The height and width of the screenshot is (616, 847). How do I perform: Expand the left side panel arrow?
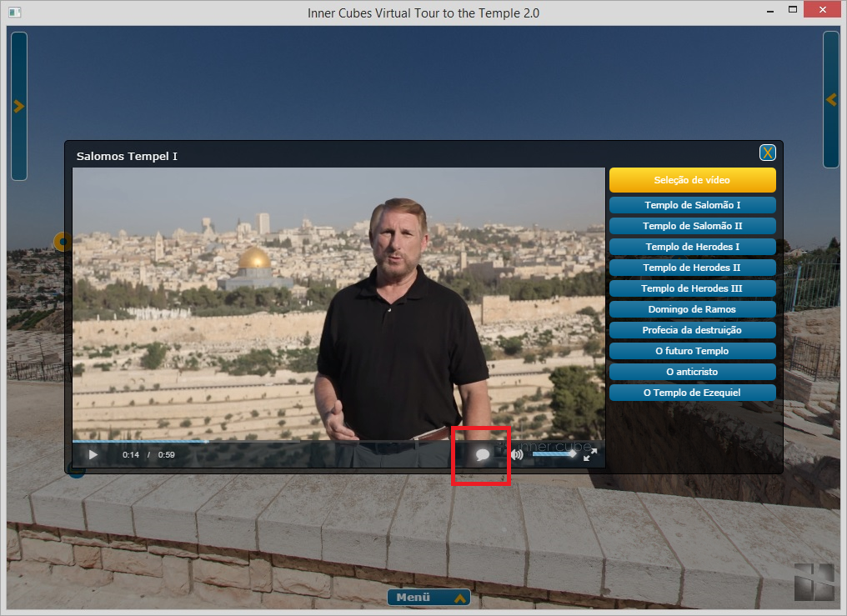[x=19, y=107]
